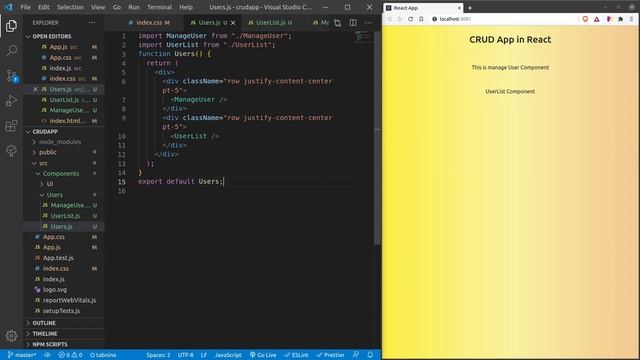Click the editor vertical scrollbar

pyautogui.click(x=378, y=139)
